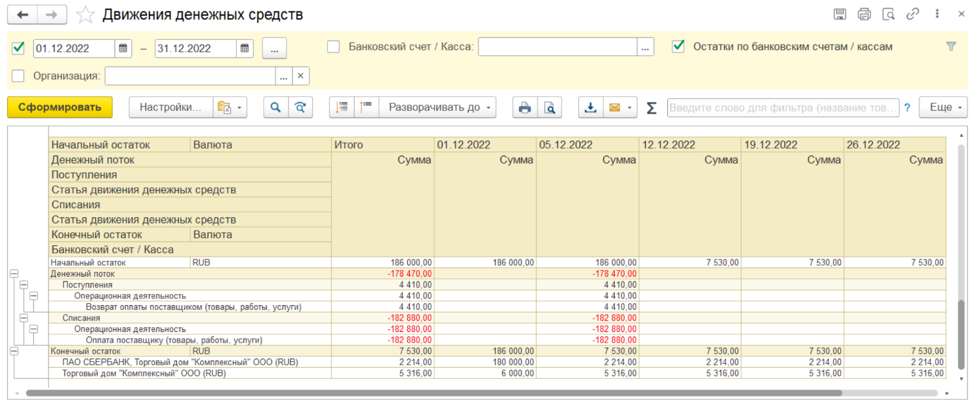
Task: Open calendar for start date 01.12.2022
Action: tap(124, 48)
